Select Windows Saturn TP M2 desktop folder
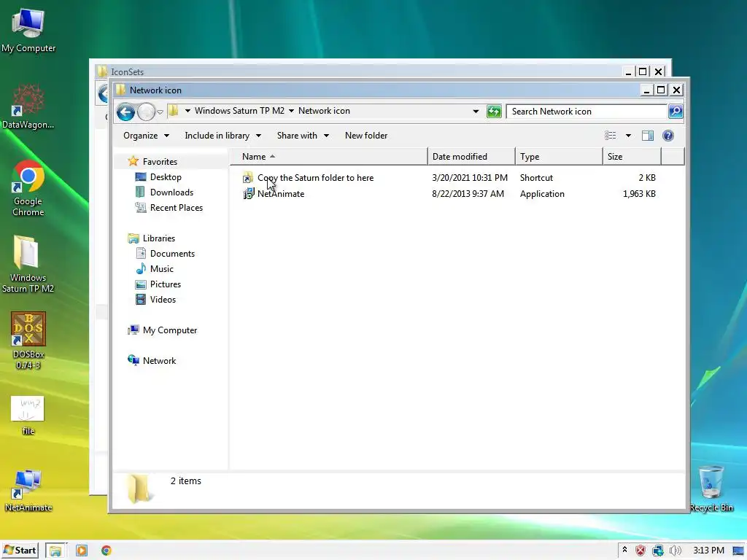This screenshot has height=560, width=747. point(28,264)
